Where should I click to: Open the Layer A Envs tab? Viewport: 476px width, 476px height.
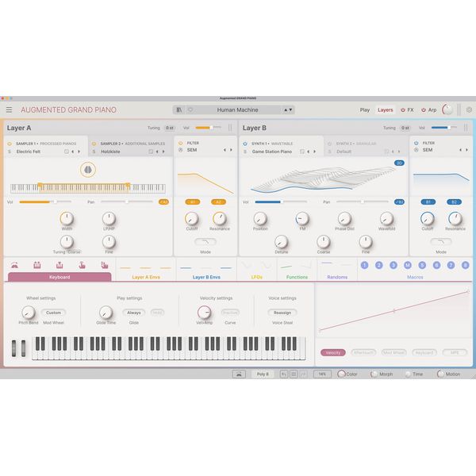[146, 277]
